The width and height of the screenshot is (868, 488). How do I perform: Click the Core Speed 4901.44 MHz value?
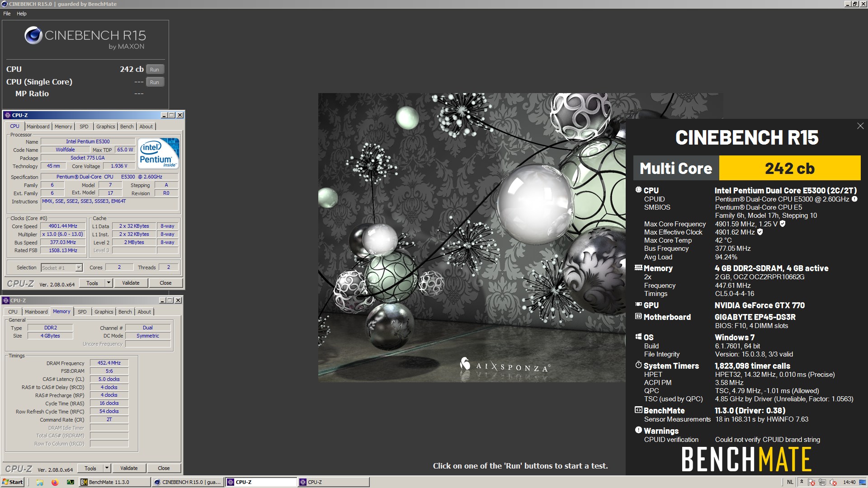coord(63,226)
